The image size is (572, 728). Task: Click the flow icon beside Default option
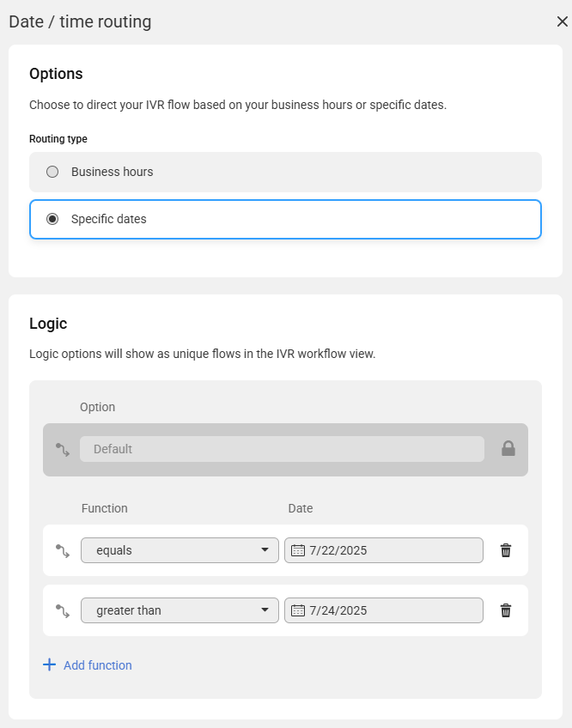click(x=63, y=450)
